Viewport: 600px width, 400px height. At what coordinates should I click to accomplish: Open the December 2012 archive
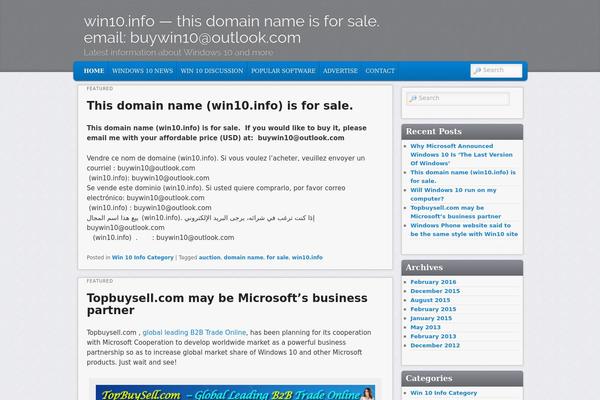435,345
